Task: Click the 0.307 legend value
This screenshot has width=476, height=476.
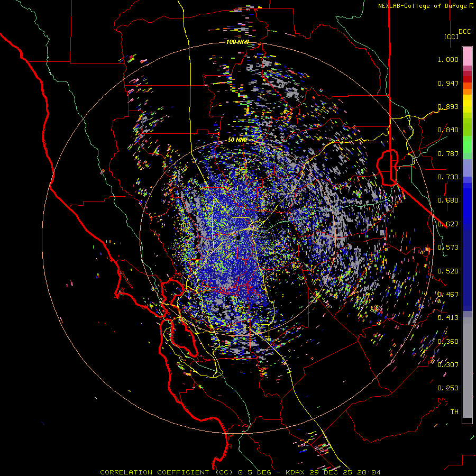Action: click(x=448, y=365)
